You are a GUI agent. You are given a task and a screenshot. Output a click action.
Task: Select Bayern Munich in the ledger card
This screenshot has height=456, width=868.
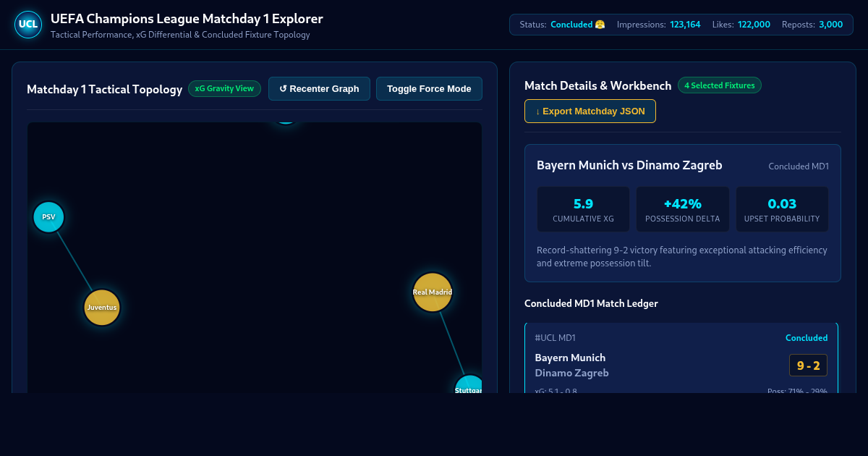point(570,358)
